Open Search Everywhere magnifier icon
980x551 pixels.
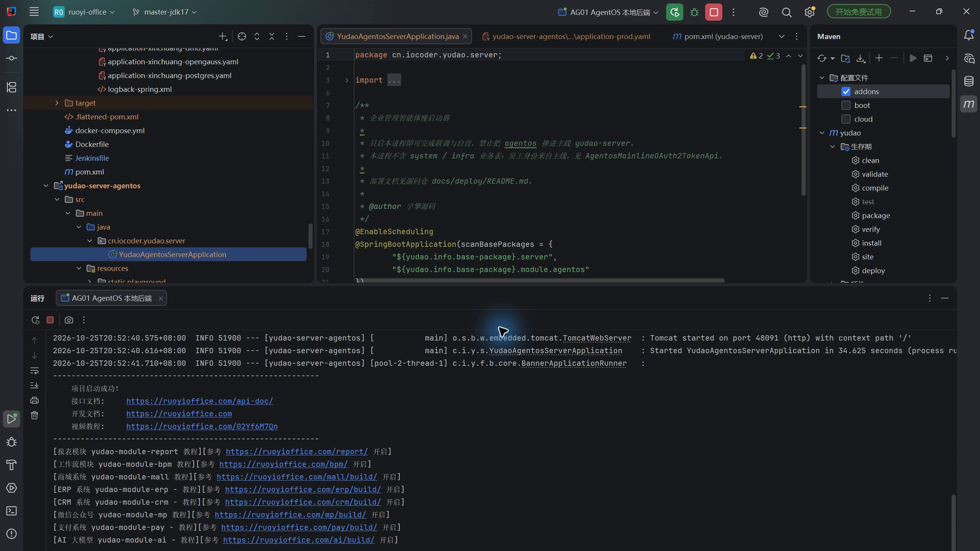click(787, 12)
